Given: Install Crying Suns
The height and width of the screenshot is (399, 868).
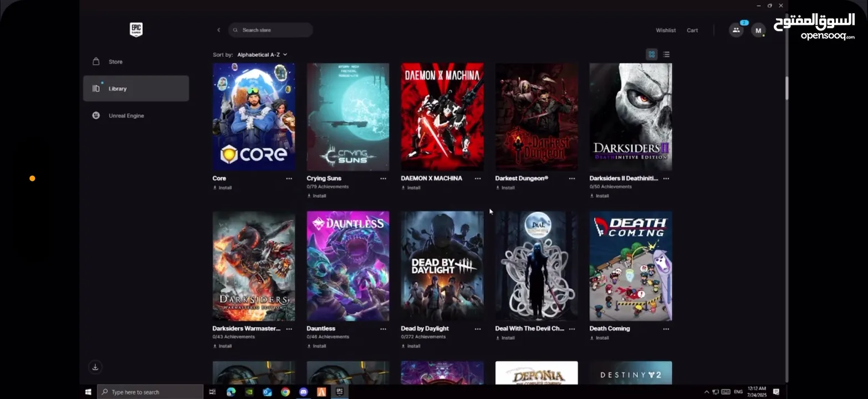Looking at the screenshot, I should click(316, 196).
